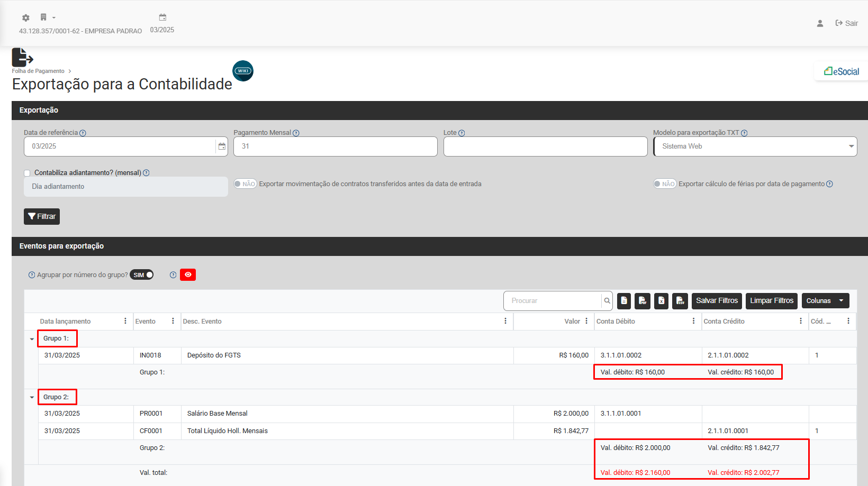Open the Desc. Evento column menu
The image size is (868, 486).
pyautogui.click(x=505, y=321)
